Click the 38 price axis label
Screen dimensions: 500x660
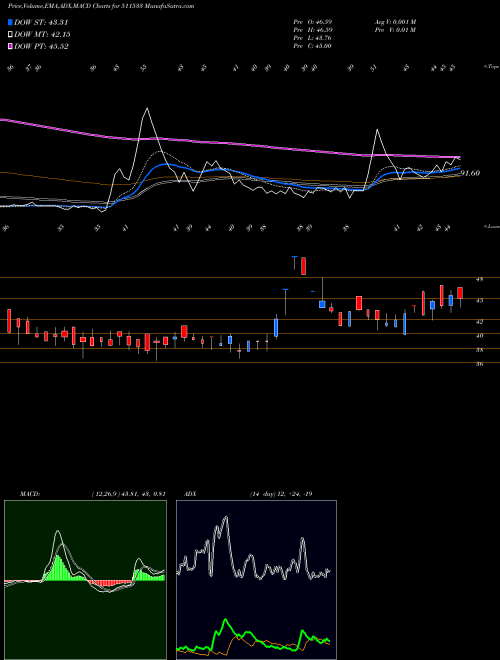(479, 350)
